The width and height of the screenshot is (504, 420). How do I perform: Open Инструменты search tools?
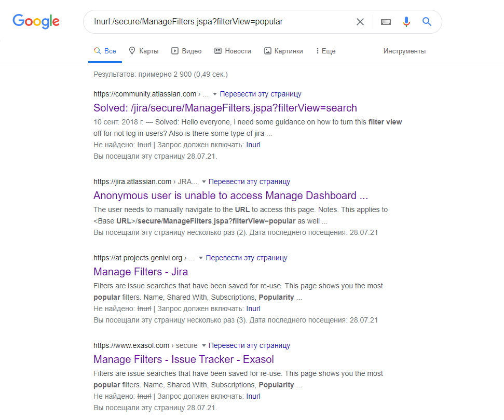point(404,51)
